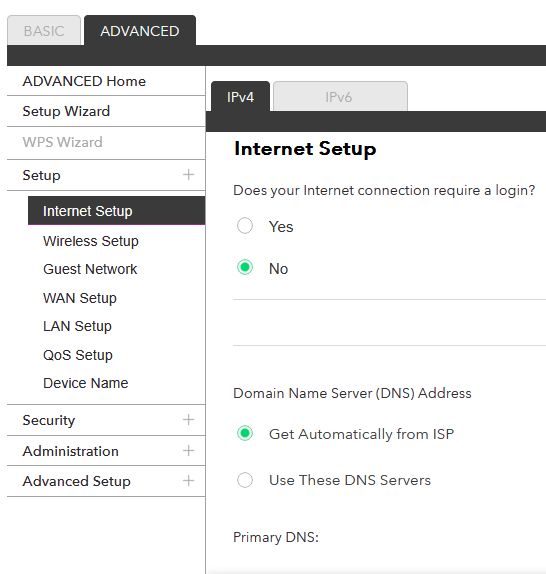546x574 pixels.
Task: Expand the Setup section plus icon
Action: click(188, 175)
